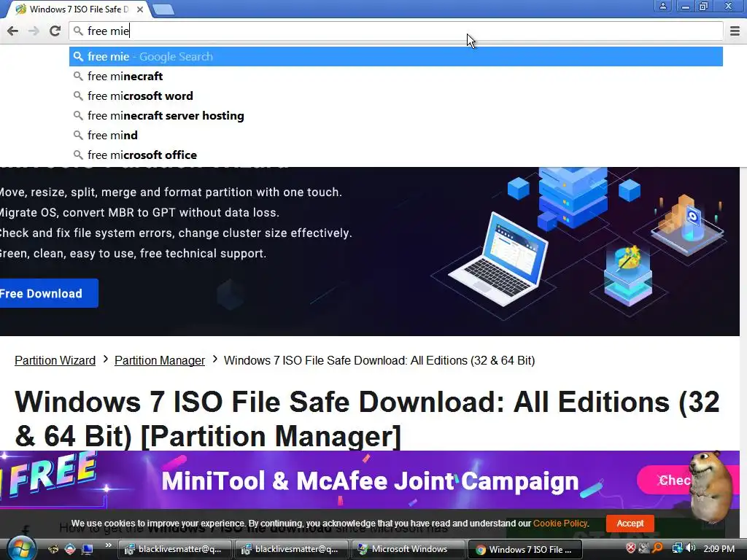This screenshot has height=560, width=747.
Task: Expand the quick launch overflow chevron
Action: tap(108, 545)
